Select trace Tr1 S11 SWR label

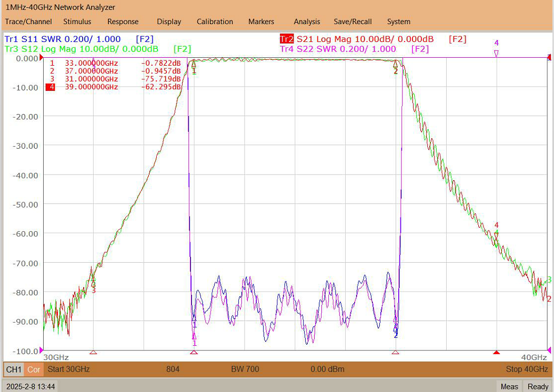63,39
